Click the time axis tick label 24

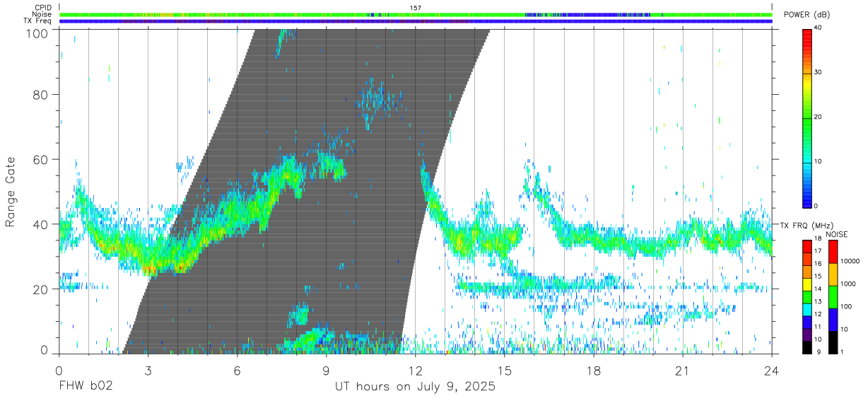(772, 371)
